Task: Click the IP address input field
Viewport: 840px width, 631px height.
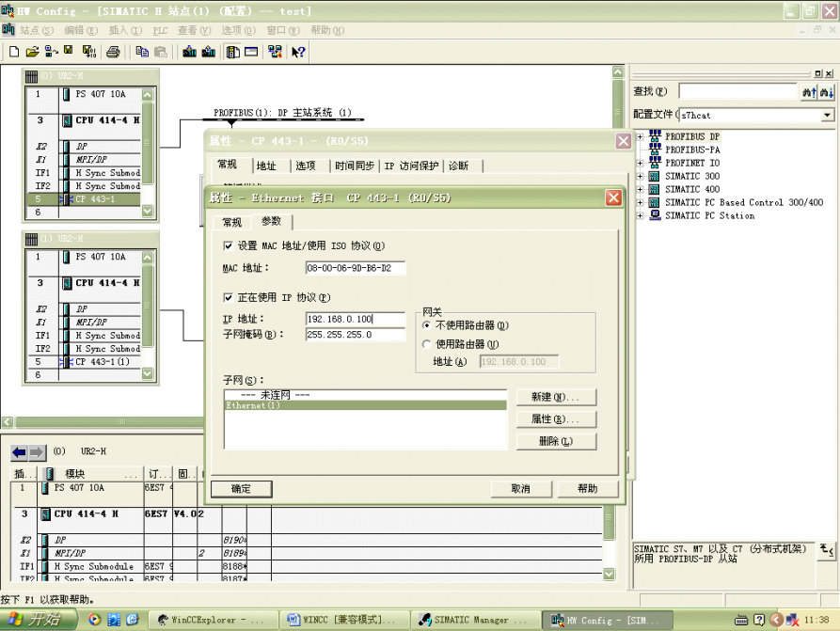Action: click(354, 319)
